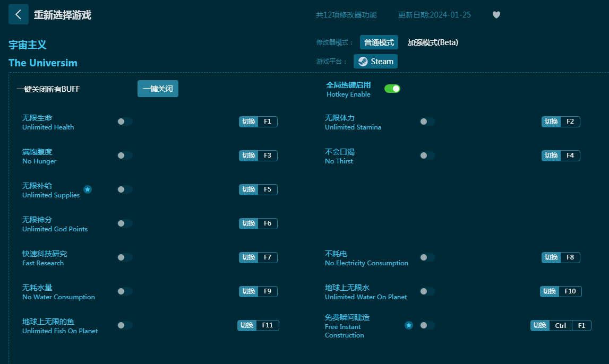Enable No Electricity Consumption toggle
Viewport: 609px width, 364px height.
427,257
